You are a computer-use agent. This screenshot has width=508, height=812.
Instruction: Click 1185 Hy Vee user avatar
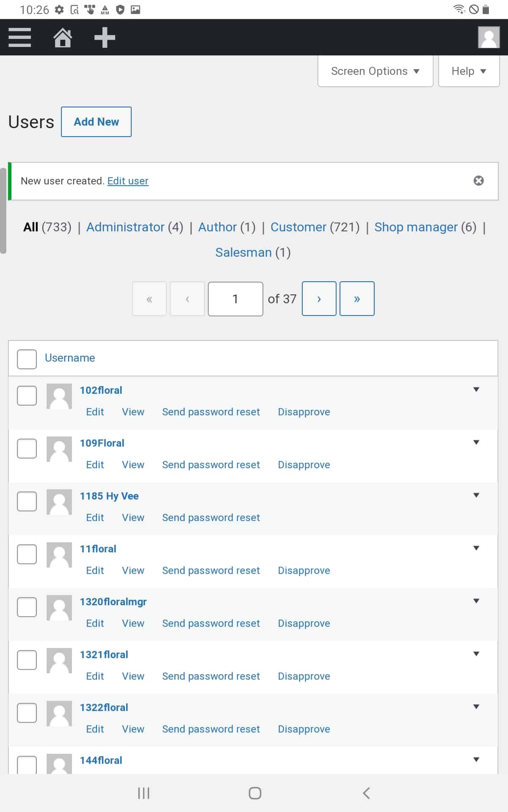pos(59,502)
